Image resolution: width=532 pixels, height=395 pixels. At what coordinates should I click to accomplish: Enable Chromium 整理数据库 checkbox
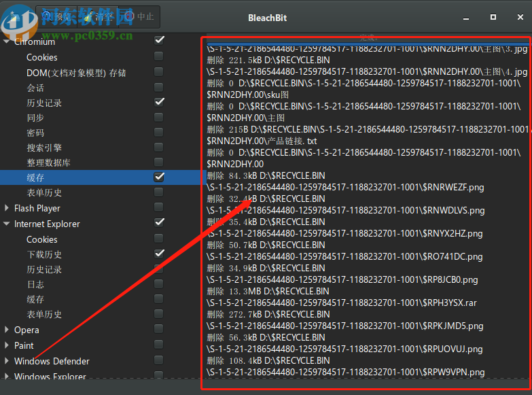(159, 162)
